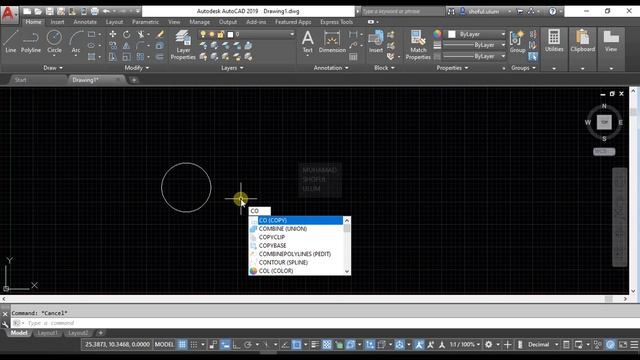Click the command autocomplete list scrollbar
The width and height of the screenshot is (640, 360).
347,246
